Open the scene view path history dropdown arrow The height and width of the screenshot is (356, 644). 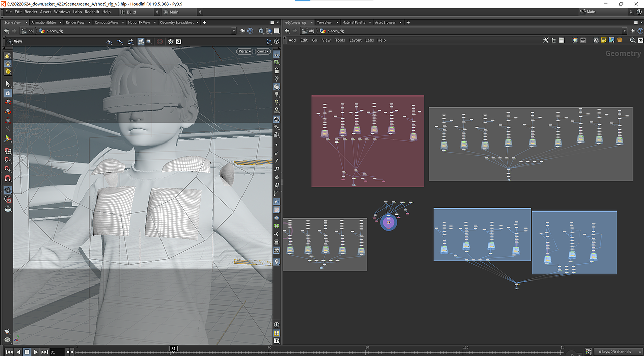pyautogui.click(x=234, y=31)
